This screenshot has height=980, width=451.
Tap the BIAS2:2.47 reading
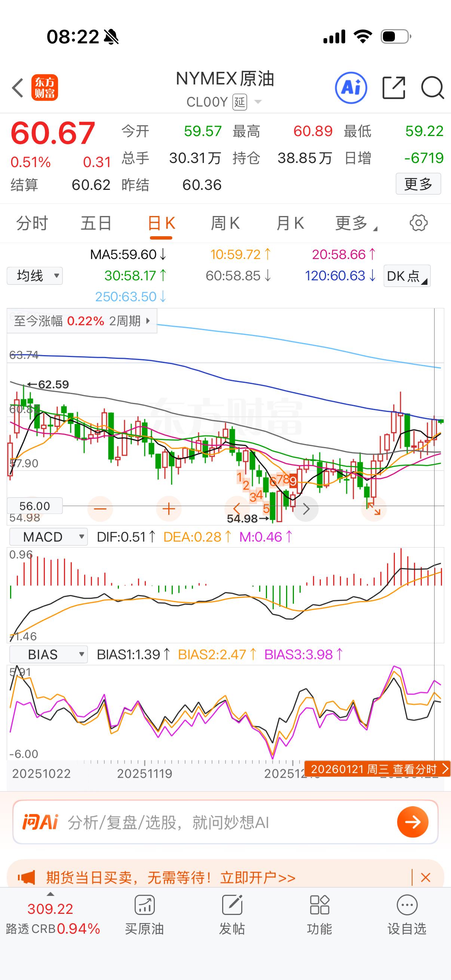(217, 654)
